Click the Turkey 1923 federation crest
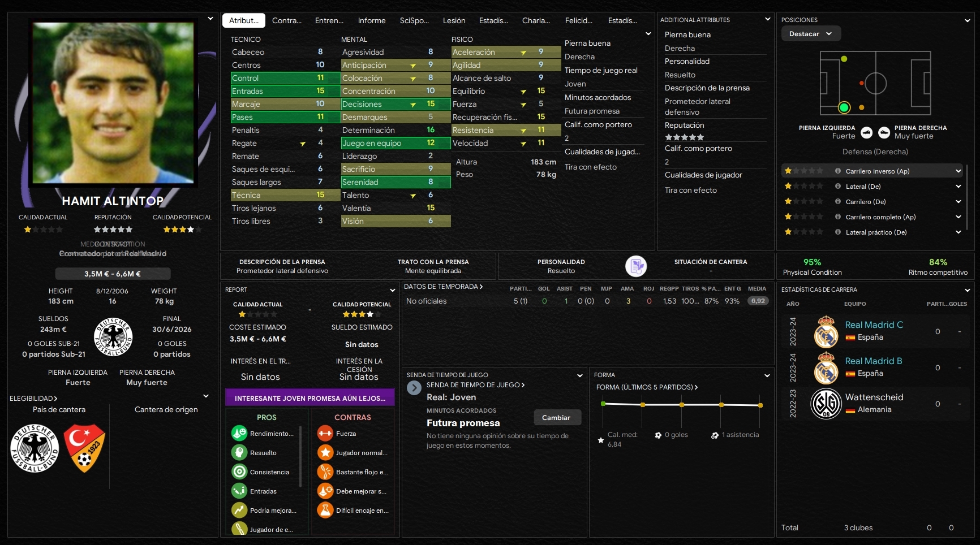 (x=84, y=448)
